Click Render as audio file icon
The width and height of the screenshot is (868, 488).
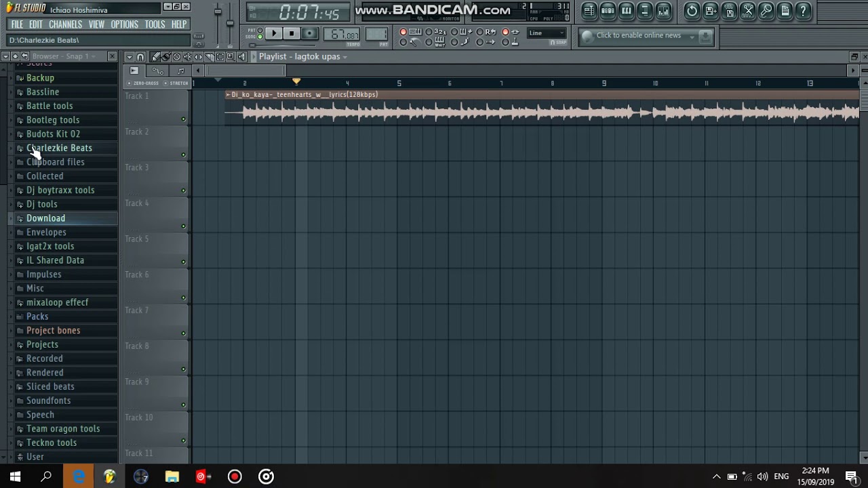[729, 11]
